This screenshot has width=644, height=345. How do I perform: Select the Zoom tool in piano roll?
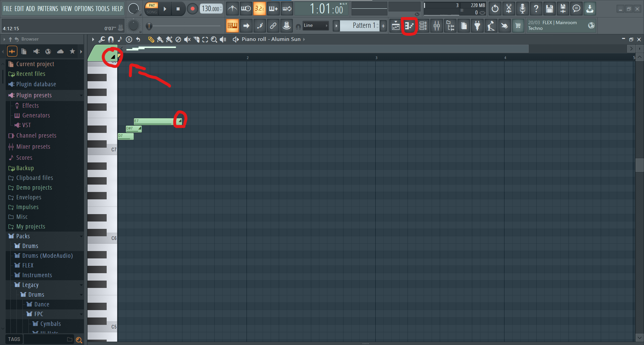coord(214,40)
